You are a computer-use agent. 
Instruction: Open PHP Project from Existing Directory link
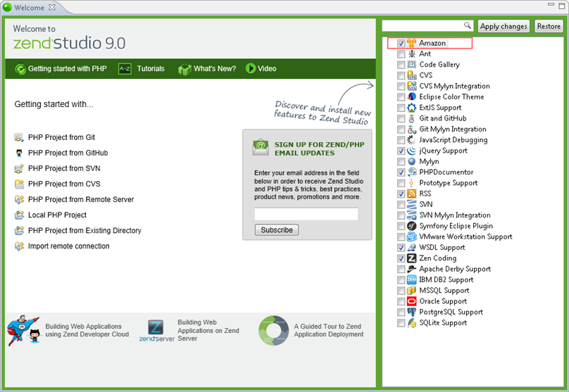tap(85, 231)
